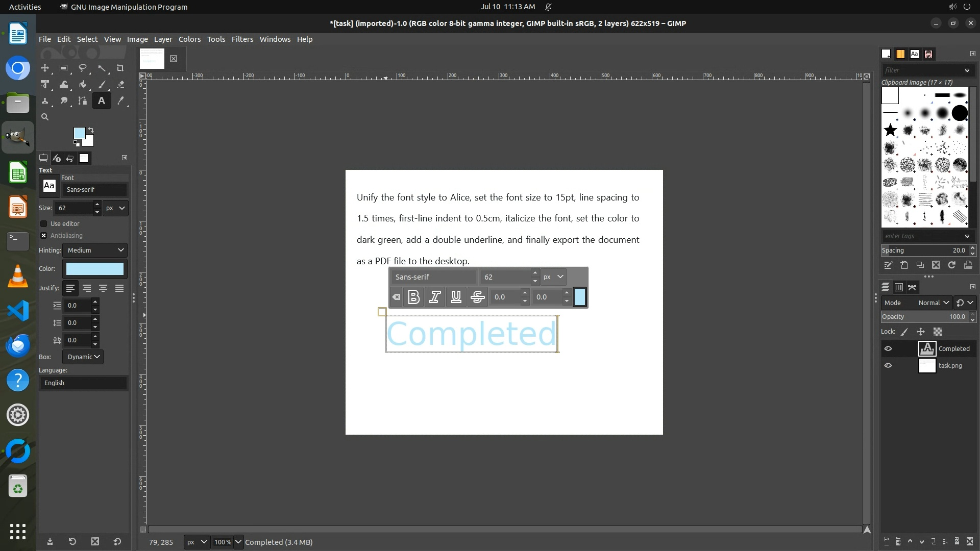Pick the Free Select lasso tool
980x551 pixels.
[x=82, y=68]
